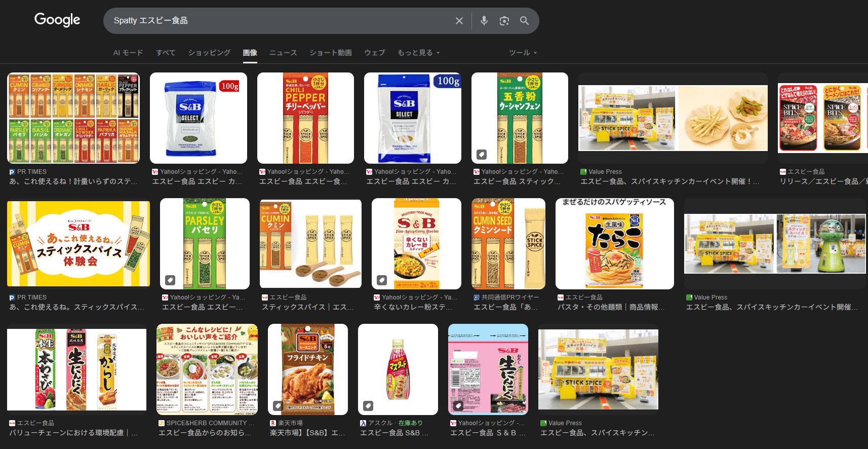Open Google Lens image search
Viewport: 868px width, 449px height.
(504, 21)
